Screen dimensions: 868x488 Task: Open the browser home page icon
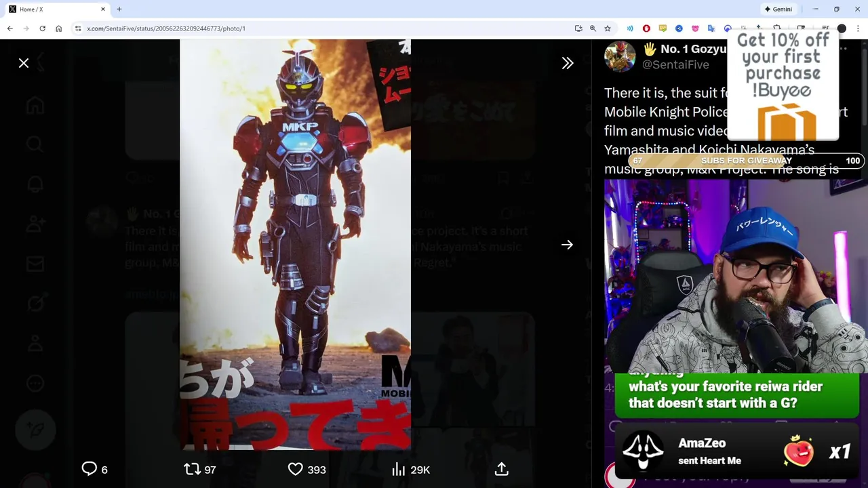click(x=58, y=28)
